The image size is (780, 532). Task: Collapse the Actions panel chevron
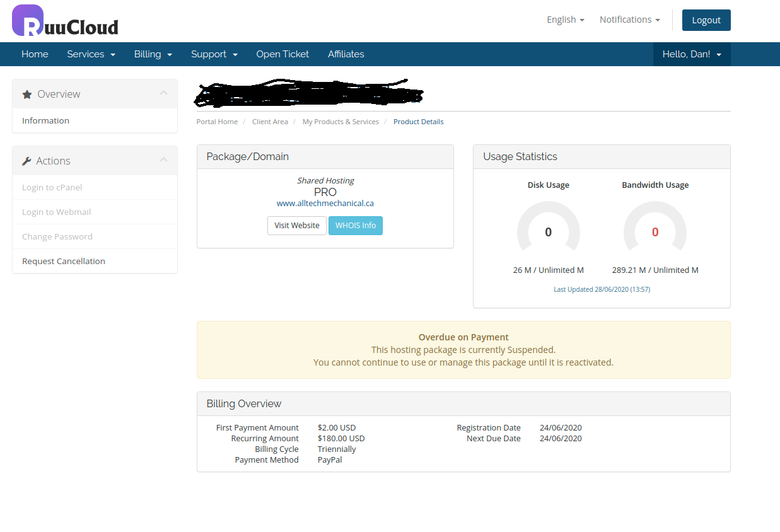[x=163, y=160]
